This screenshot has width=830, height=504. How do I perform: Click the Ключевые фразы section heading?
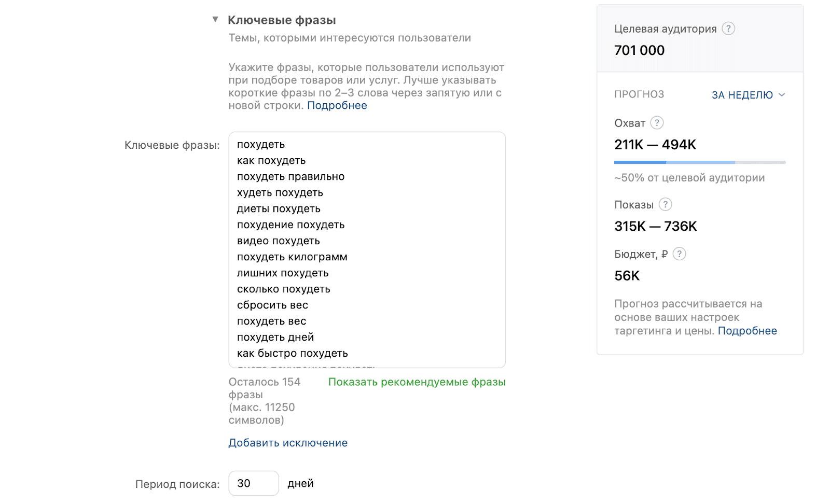click(x=282, y=20)
